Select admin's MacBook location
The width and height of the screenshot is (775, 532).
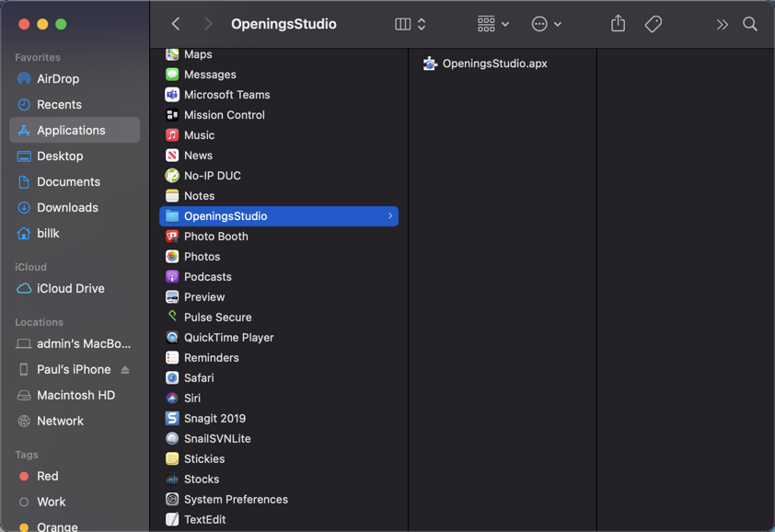(x=75, y=343)
